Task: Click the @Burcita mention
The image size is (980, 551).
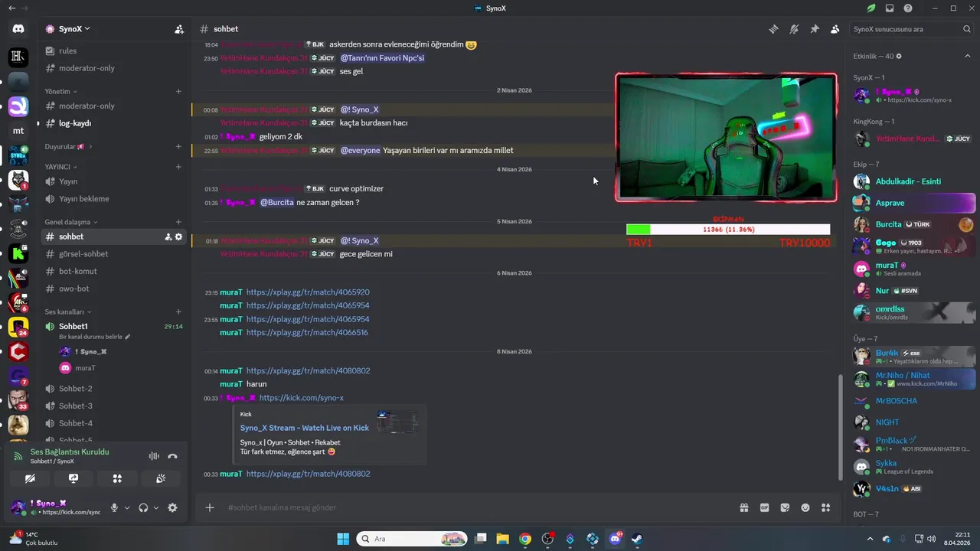Action: (277, 203)
